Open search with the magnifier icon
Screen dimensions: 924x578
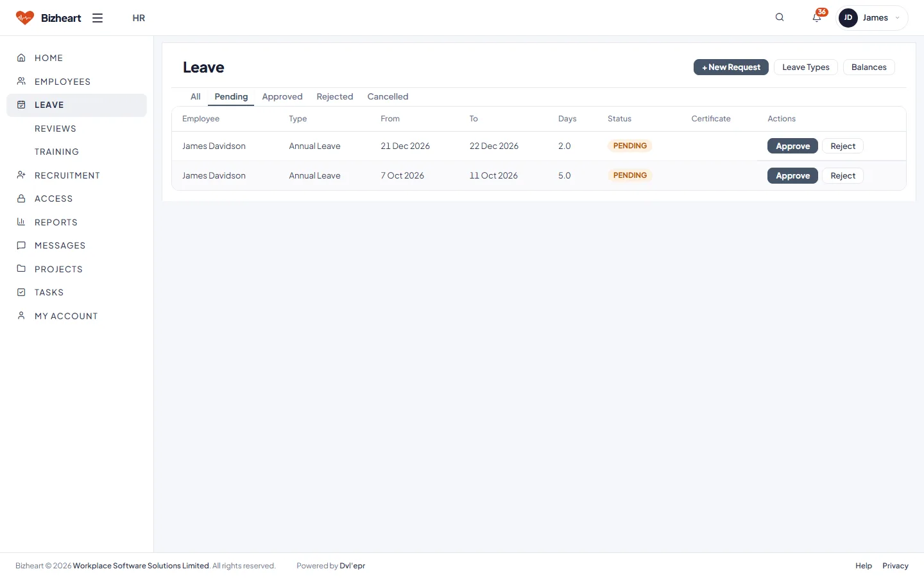pos(780,17)
